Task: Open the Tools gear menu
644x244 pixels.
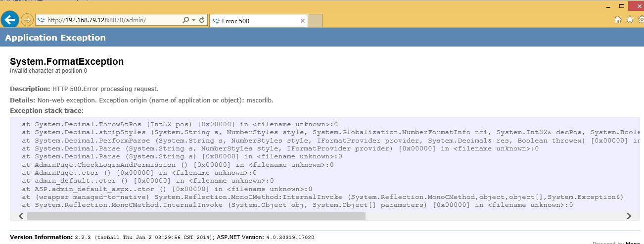Action: (641, 20)
